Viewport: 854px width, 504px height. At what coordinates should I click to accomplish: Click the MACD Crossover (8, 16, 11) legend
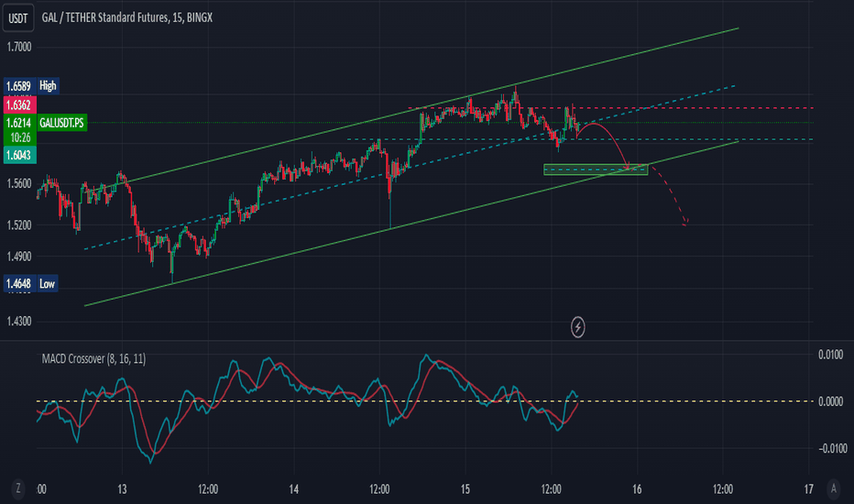93,358
